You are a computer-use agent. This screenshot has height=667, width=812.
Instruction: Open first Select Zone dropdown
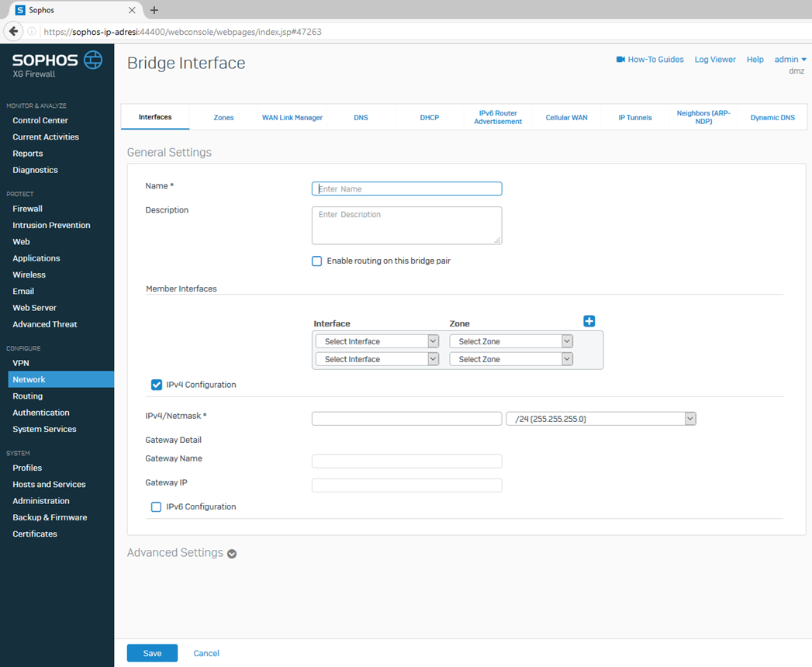[511, 341]
